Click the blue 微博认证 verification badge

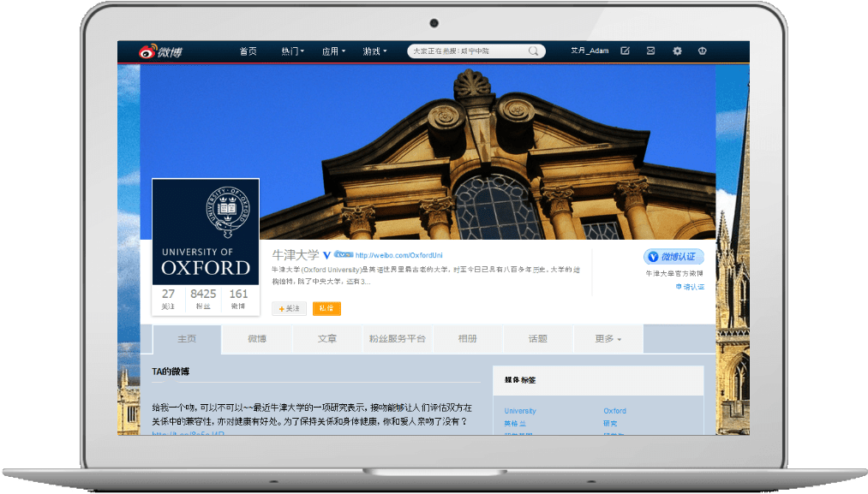673,256
